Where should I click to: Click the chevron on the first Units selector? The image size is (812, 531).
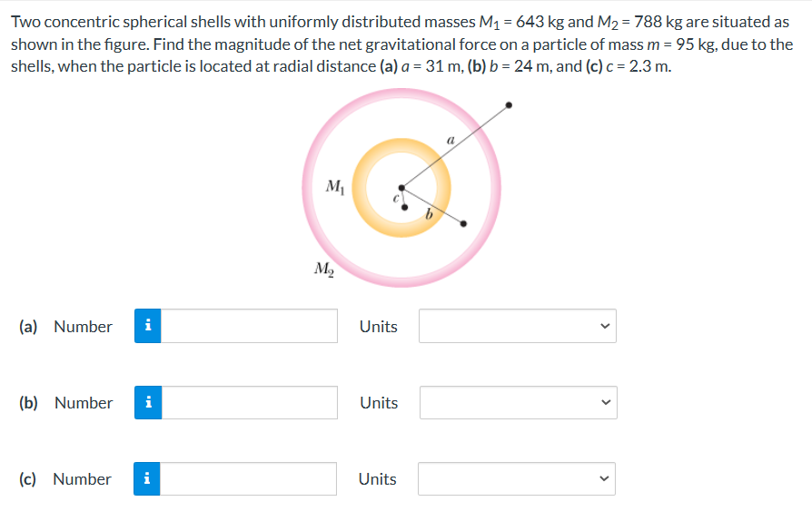603,326
